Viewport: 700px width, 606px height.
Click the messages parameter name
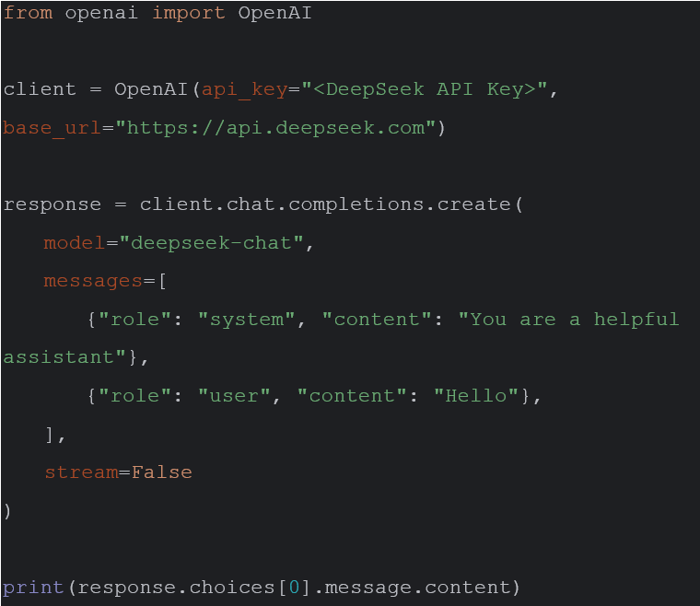click(x=93, y=282)
